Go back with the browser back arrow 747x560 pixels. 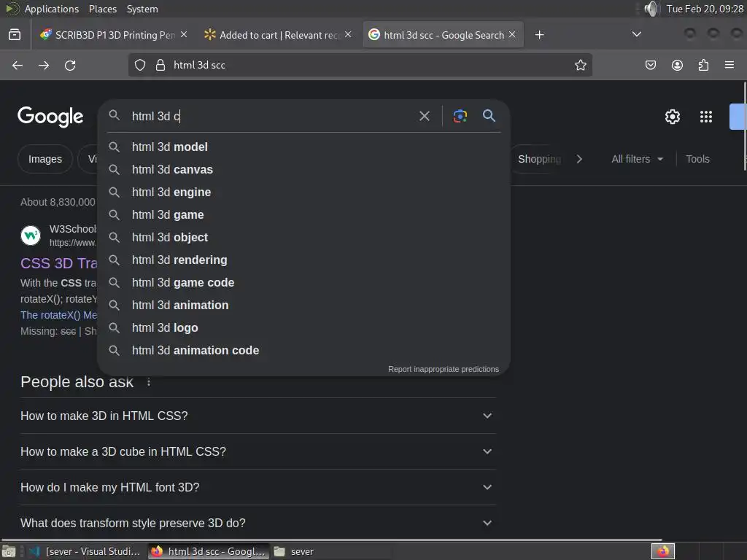click(18, 65)
